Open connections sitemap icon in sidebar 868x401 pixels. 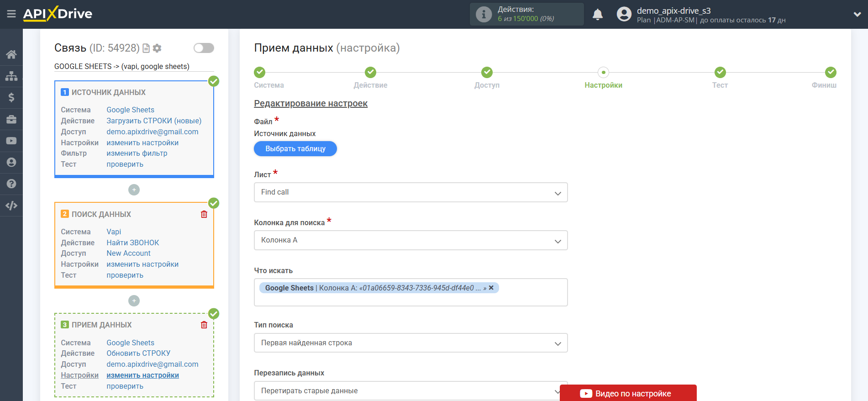[x=11, y=76]
